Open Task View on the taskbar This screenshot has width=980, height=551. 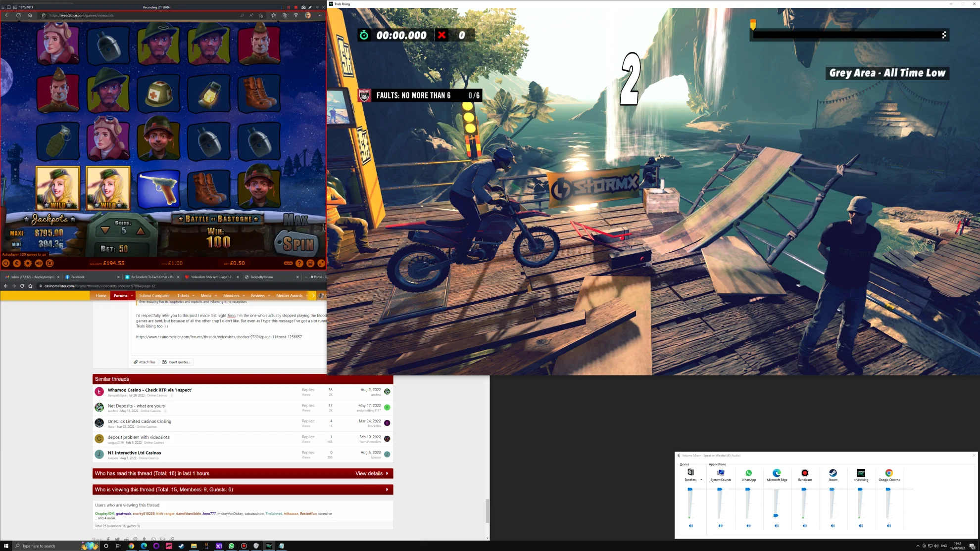[118, 546]
